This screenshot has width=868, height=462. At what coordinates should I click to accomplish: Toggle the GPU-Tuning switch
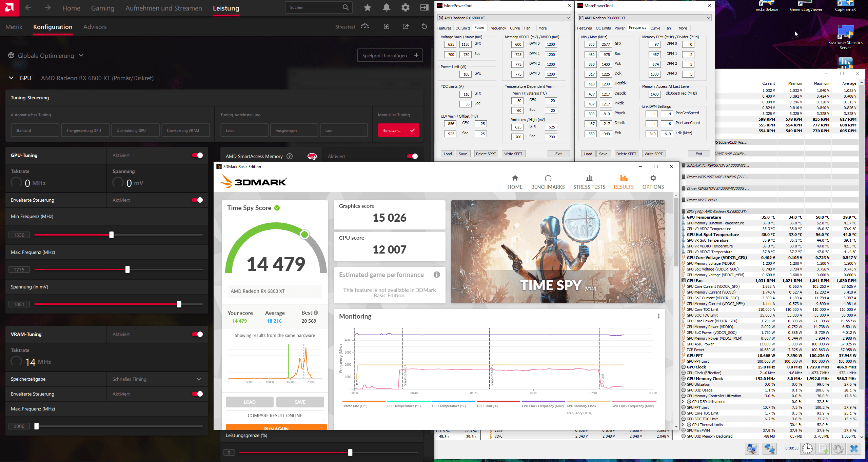click(197, 155)
